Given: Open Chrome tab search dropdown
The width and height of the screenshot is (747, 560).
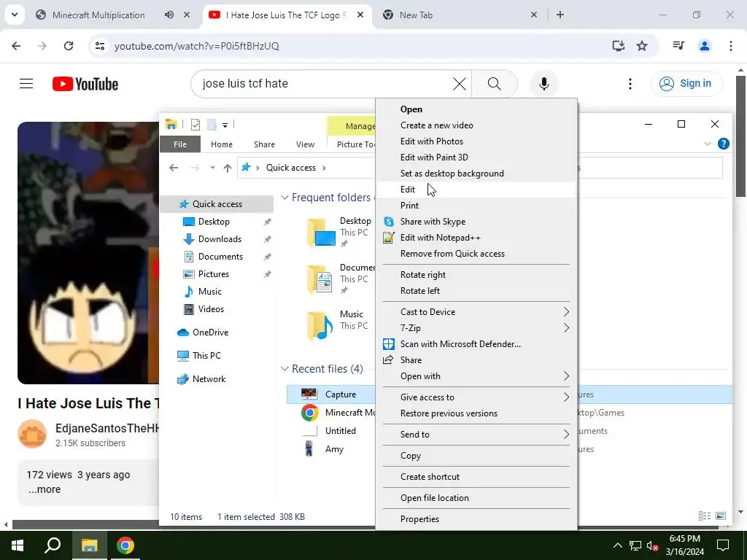Looking at the screenshot, I should (15, 15).
